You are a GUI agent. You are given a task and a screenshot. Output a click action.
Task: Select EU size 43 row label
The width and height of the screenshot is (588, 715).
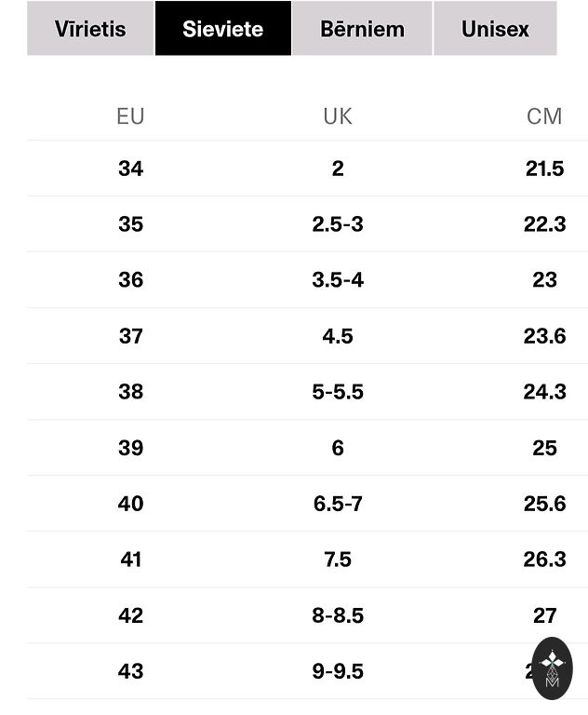(x=130, y=671)
